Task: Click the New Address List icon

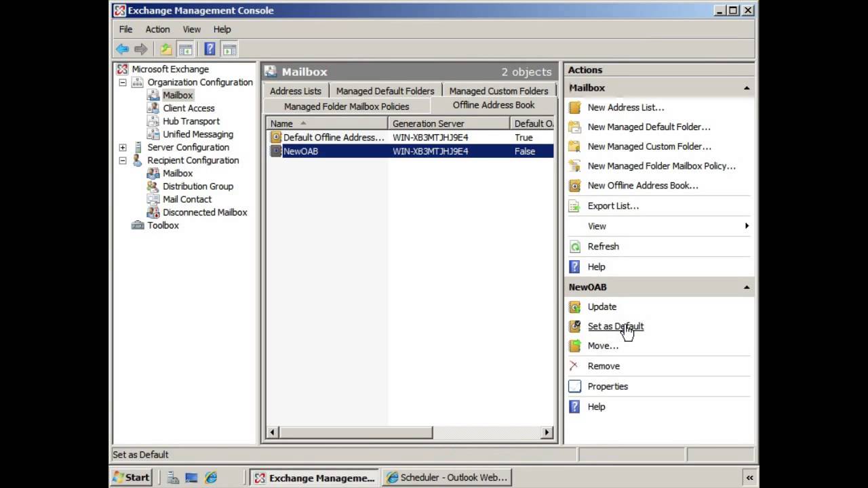Action: coord(575,107)
